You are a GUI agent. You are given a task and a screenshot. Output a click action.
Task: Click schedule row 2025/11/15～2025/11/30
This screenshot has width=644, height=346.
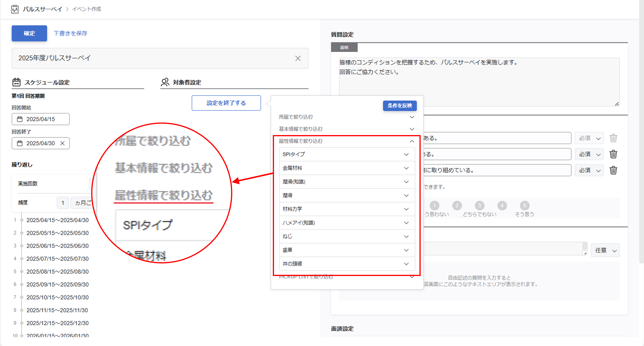pos(57,310)
